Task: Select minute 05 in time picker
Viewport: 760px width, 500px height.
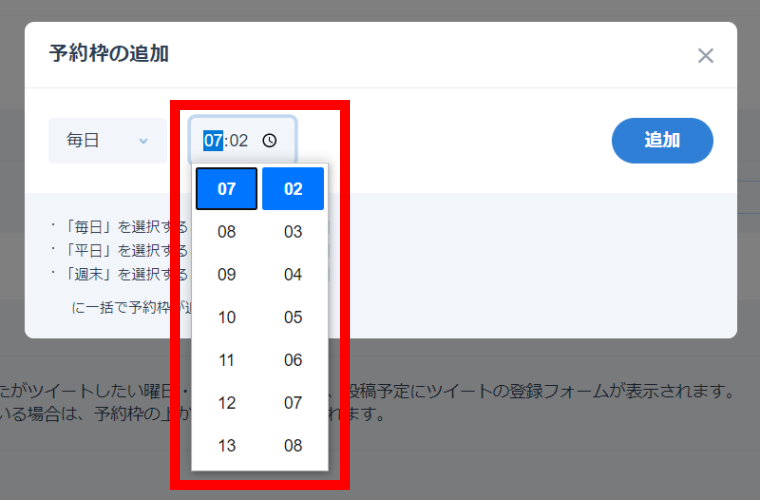Action: 293,318
